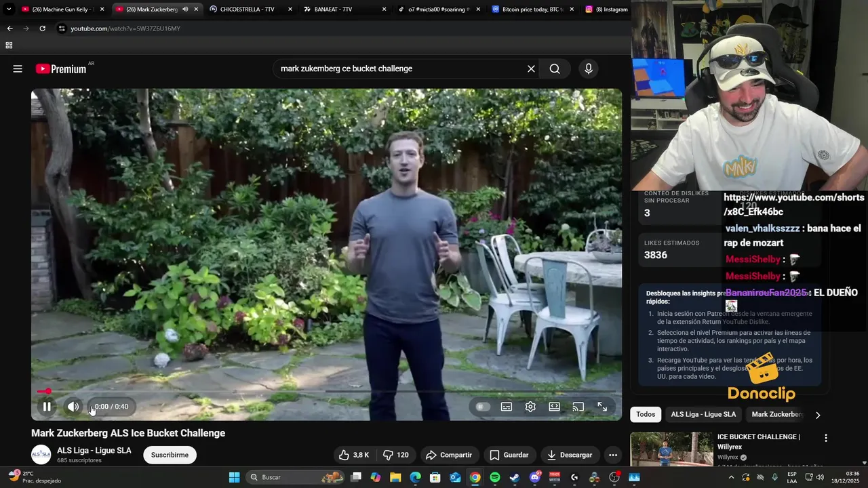Click the taskbar Buscar search box

(296, 477)
